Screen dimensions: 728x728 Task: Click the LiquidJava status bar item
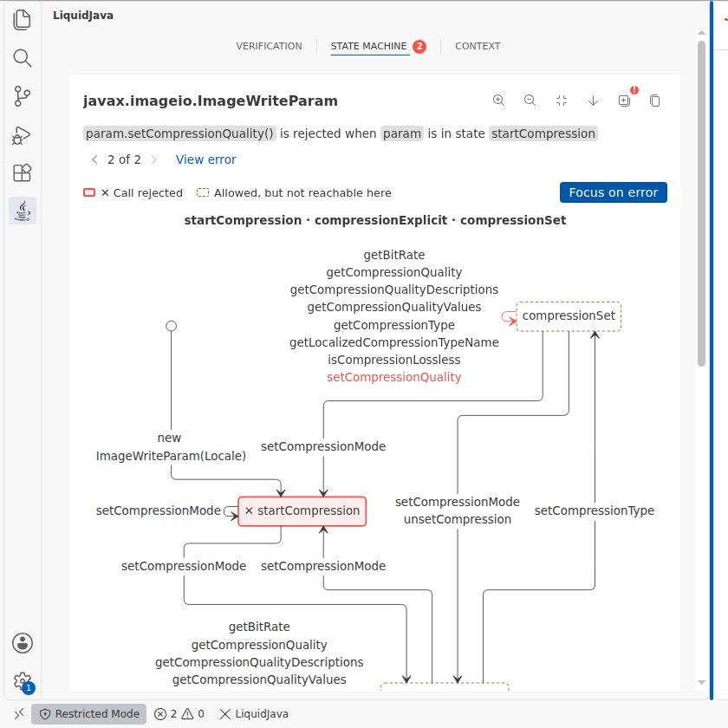pos(253,713)
